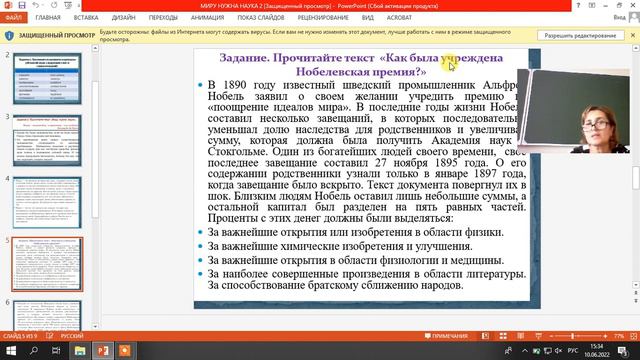Click the thumbnail pane scroll up arrow

pyautogui.click(x=95, y=48)
